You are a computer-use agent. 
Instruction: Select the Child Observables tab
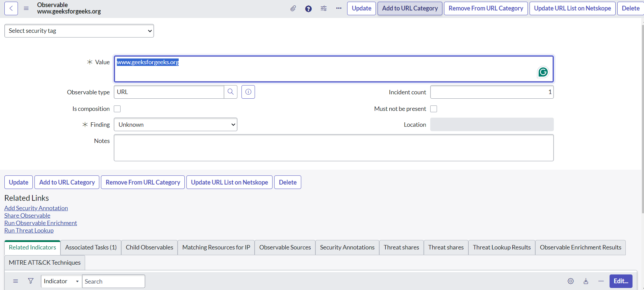click(150, 247)
